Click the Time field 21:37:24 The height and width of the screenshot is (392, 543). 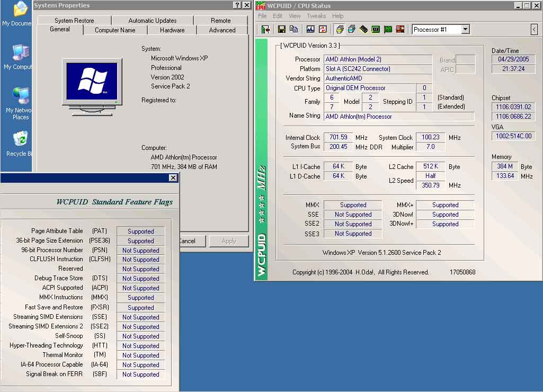pyautogui.click(x=513, y=69)
